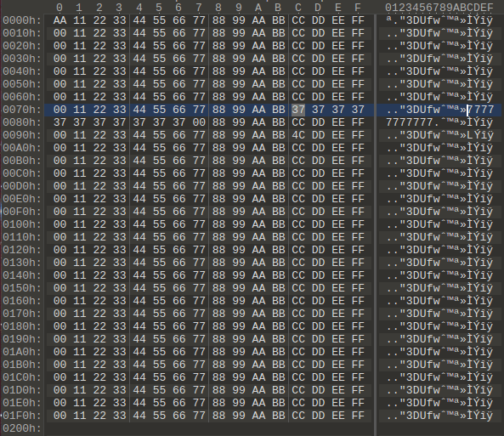504x436 pixels.
Task: Select the L character in row 0090h text
Action: pos(470,135)
